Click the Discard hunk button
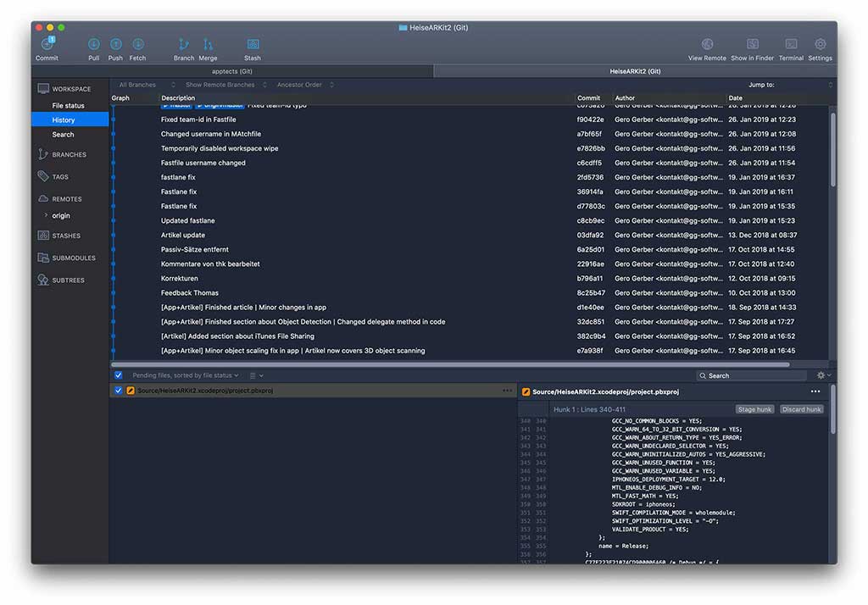This screenshot has width=868, height=605. pyautogui.click(x=801, y=409)
